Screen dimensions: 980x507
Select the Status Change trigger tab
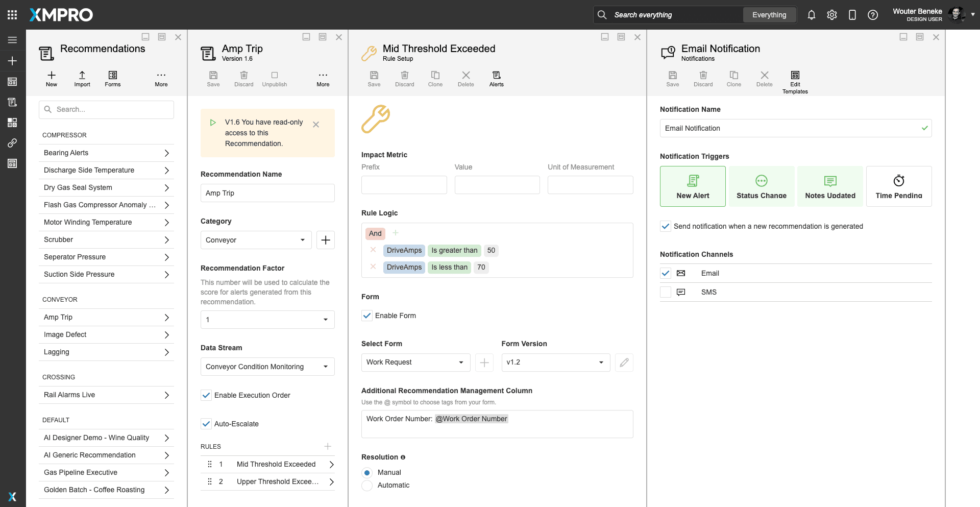click(x=761, y=186)
